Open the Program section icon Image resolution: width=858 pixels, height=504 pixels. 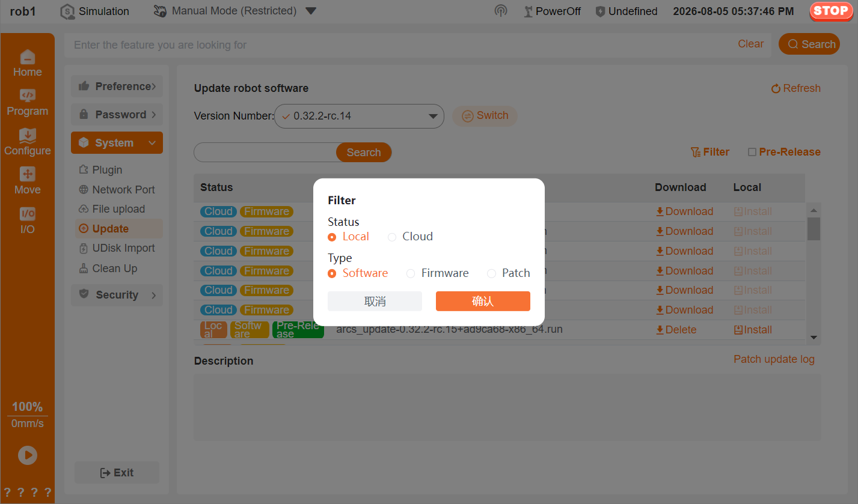coord(28,96)
